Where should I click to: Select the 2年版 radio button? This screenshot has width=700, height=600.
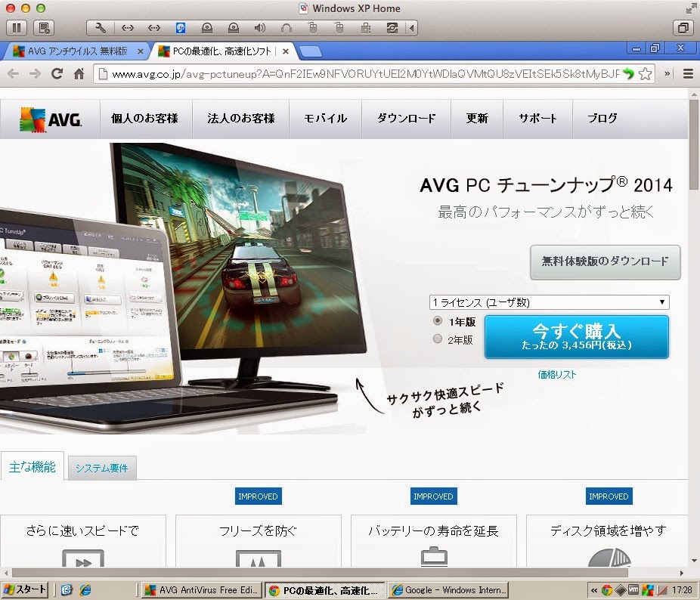(x=438, y=339)
